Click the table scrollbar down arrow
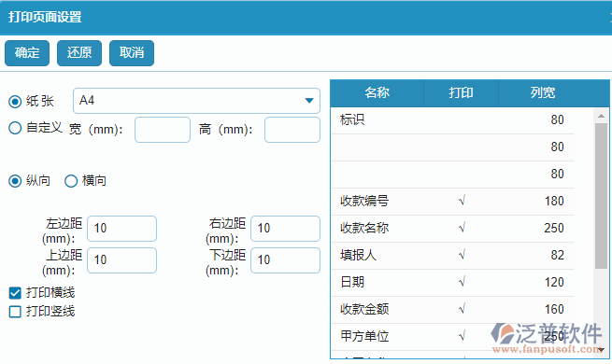612x364 pixels. (x=601, y=350)
